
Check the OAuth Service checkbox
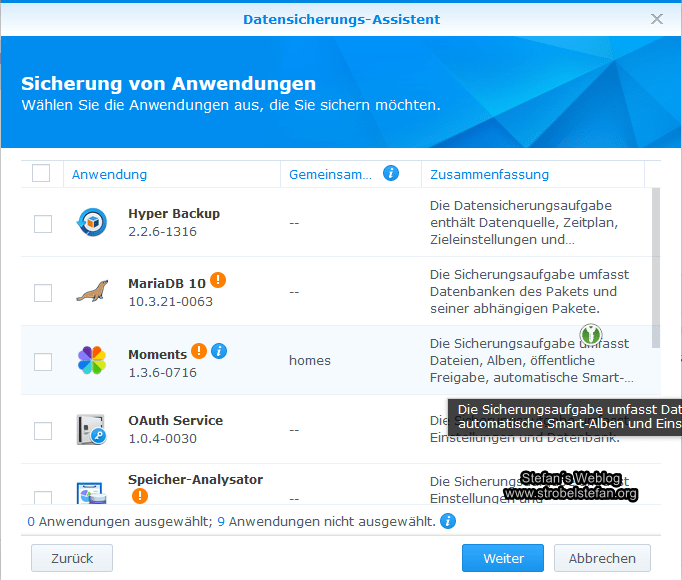pyautogui.click(x=43, y=431)
